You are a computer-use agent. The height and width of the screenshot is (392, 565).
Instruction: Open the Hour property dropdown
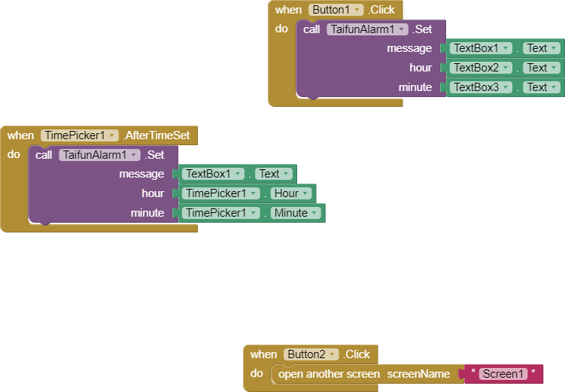(291, 193)
